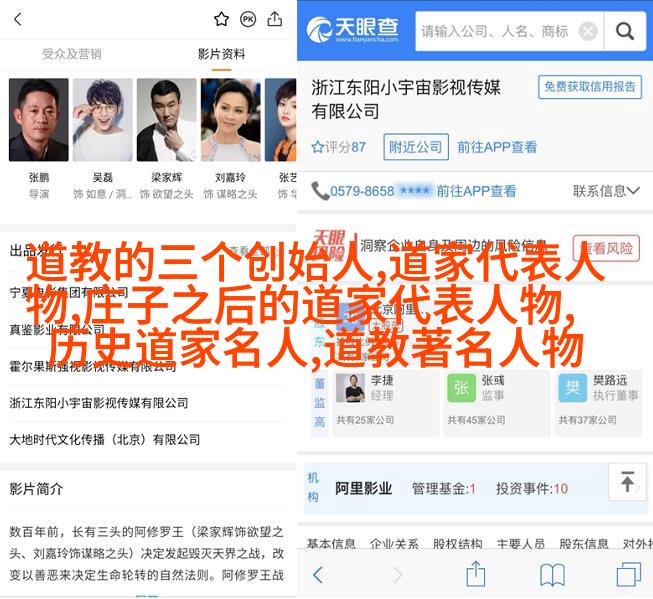Tap the browser share icon at bottom

click(x=475, y=574)
